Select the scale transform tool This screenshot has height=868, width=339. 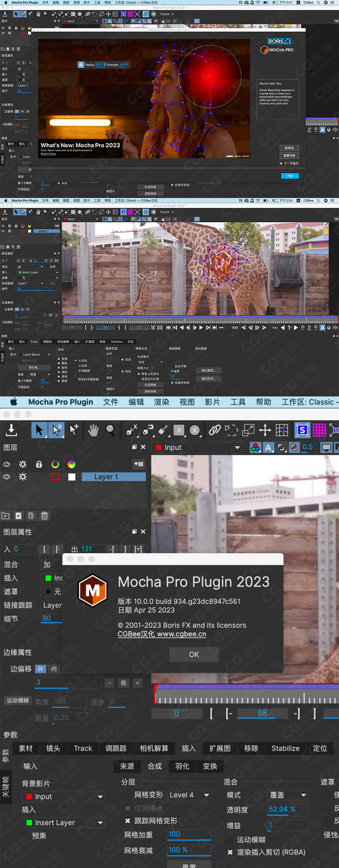[x=249, y=430]
